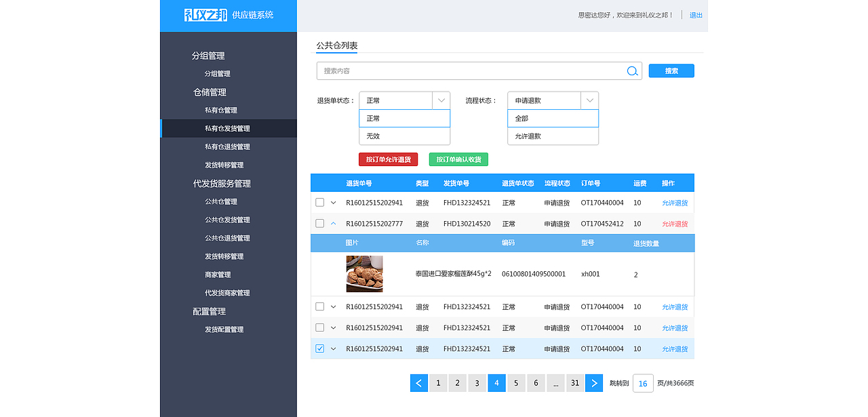Click the green 按订单确认收货 button
Screen dimensions: 868x417
(x=458, y=159)
